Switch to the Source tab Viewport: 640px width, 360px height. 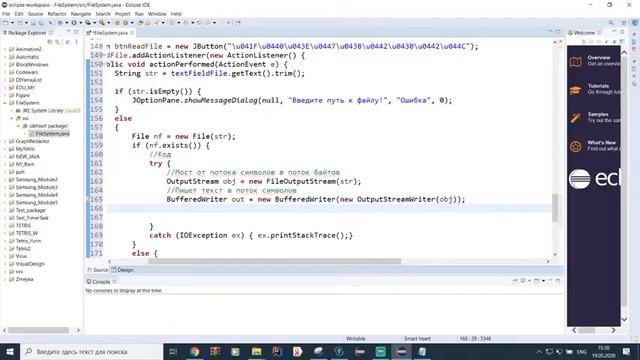[98, 270]
